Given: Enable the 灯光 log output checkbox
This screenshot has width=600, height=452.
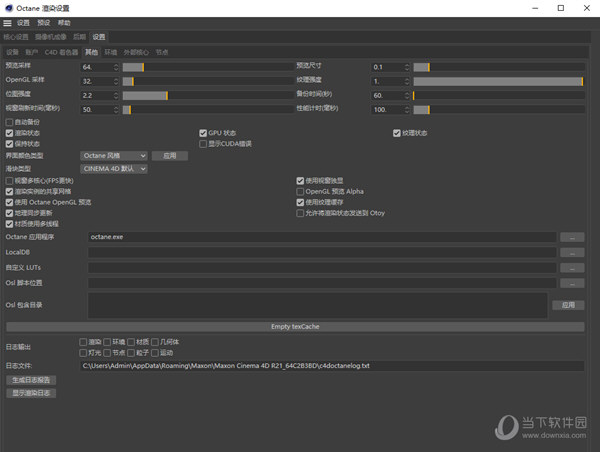Looking at the screenshot, I should tap(83, 352).
